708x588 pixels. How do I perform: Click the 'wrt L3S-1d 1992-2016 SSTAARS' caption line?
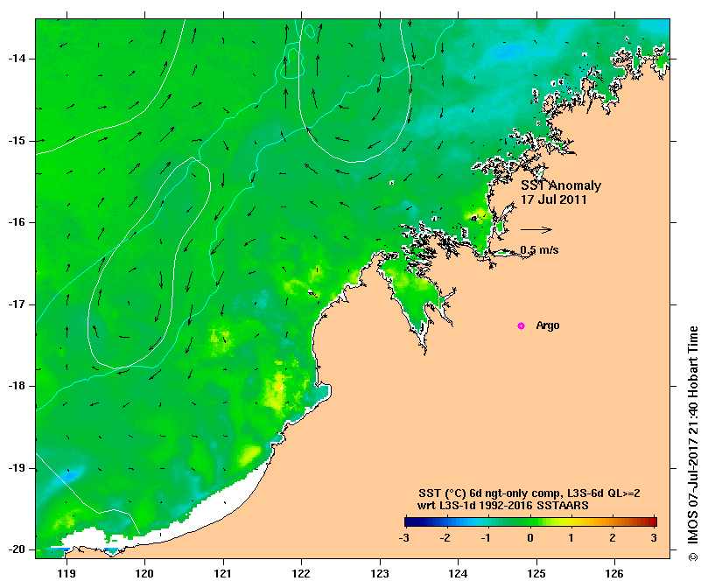pos(503,506)
